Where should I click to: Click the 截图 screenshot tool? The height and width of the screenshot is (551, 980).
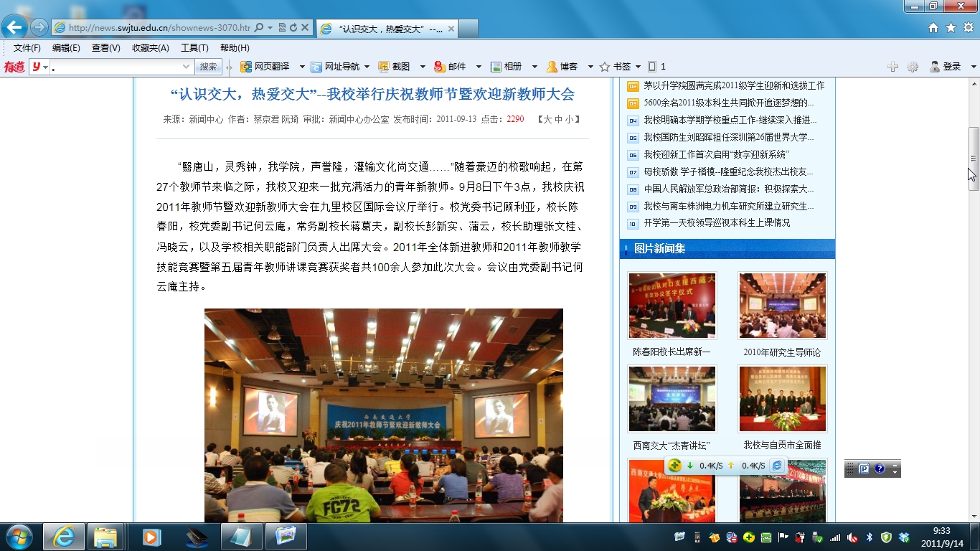pos(394,67)
